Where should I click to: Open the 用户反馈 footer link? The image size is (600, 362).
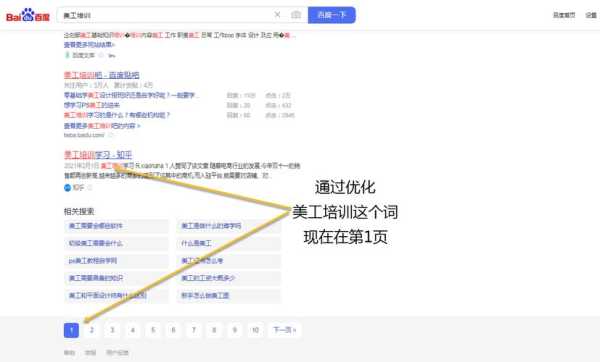(117, 352)
